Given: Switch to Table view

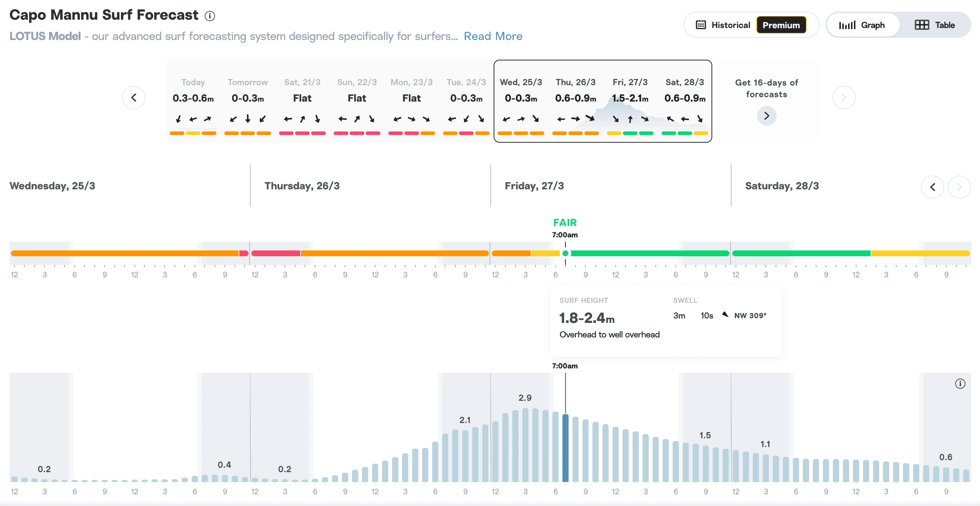Looking at the screenshot, I should click(x=935, y=25).
